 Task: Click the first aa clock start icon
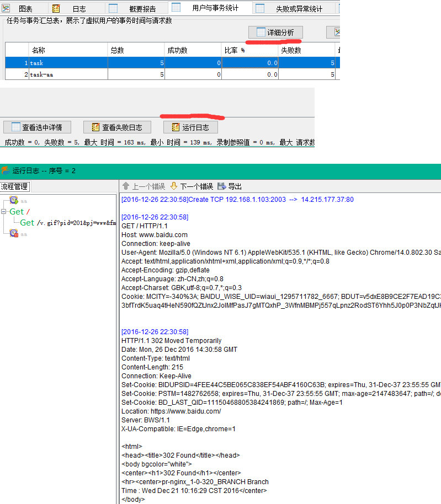14,201
